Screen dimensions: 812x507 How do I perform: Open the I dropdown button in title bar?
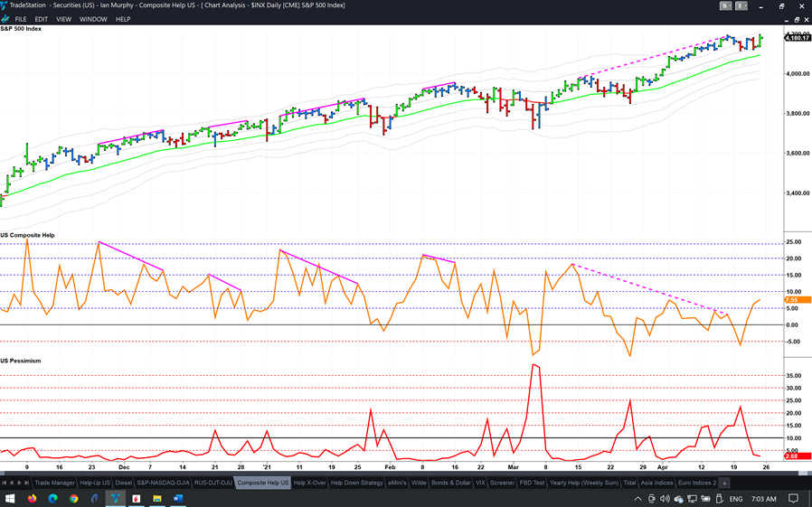pos(741,6)
